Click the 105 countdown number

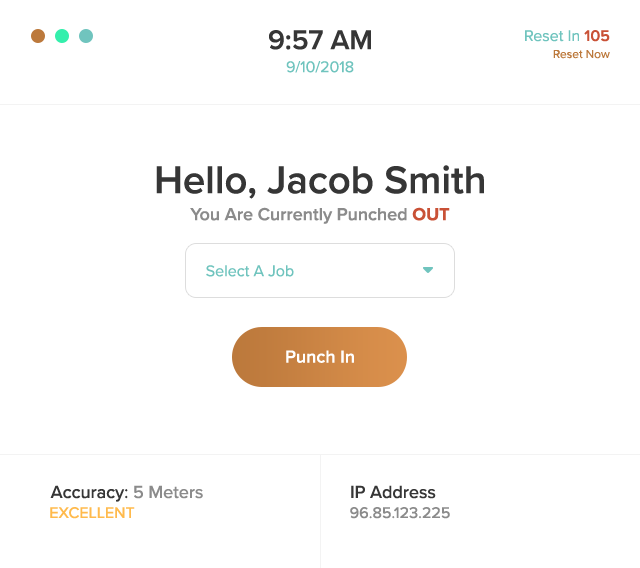pos(597,36)
